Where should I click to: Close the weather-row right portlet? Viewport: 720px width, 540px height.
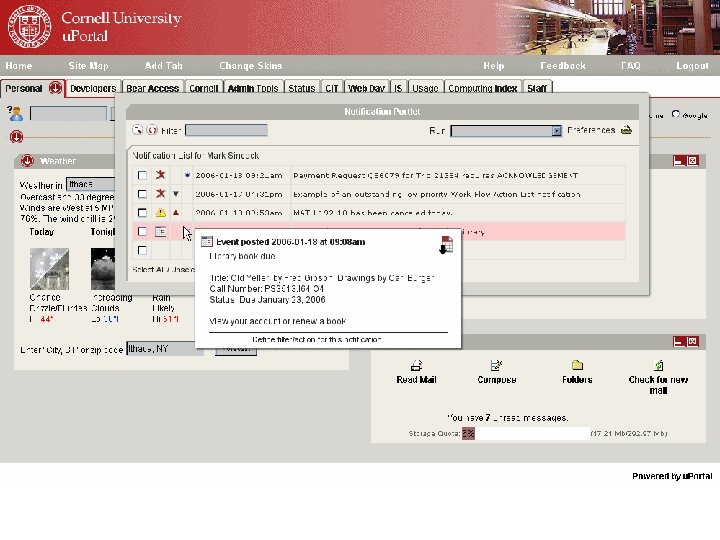click(x=692, y=161)
